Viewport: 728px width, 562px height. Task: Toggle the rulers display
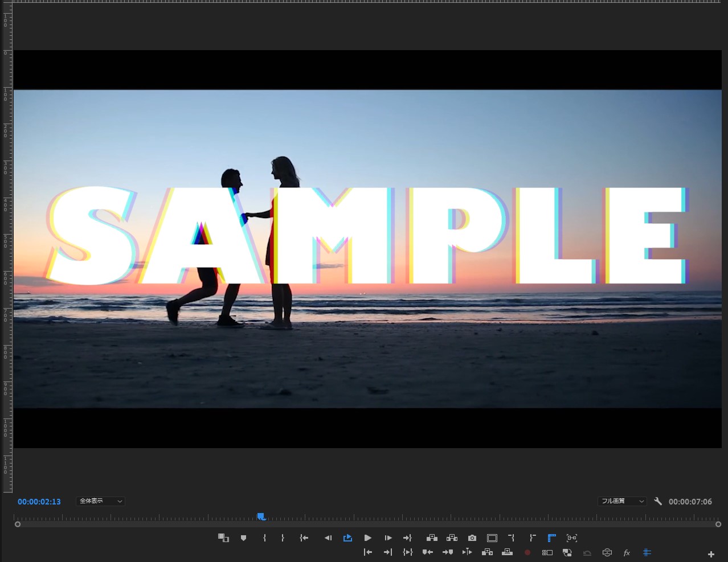pos(551,538)
